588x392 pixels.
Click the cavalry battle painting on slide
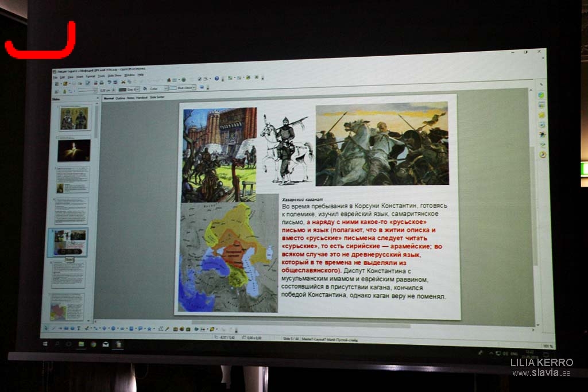click(382, 144)
